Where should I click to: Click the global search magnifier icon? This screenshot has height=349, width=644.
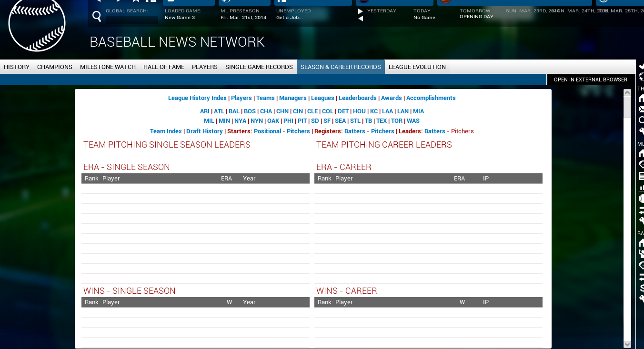[x=97, y=17]
